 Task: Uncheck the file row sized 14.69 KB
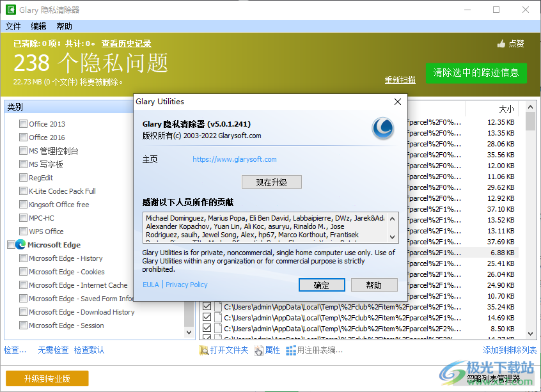[x=207, y=317]
